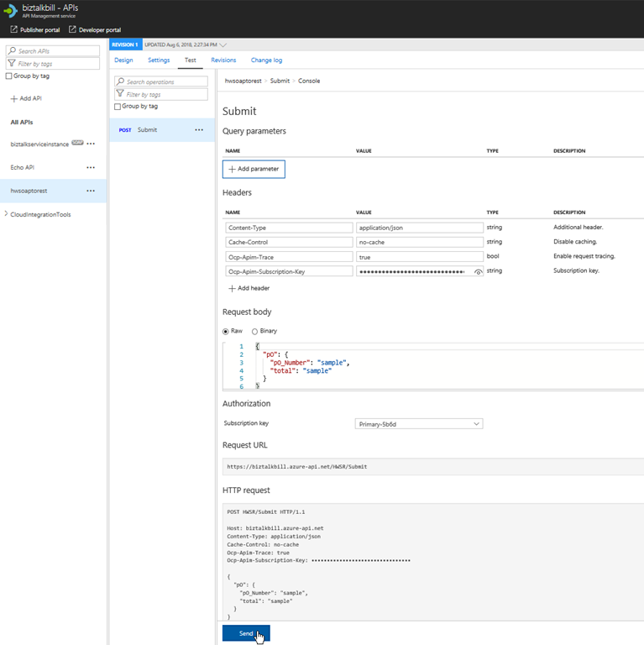Click the Ocp-Apim-Subscription-Key name field
Screen dimensions: 644x645
289,271
